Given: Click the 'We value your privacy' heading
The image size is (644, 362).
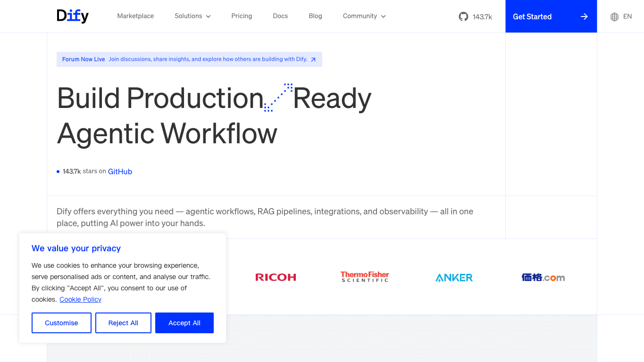Looking at the screenshot, I should (76, 248).
